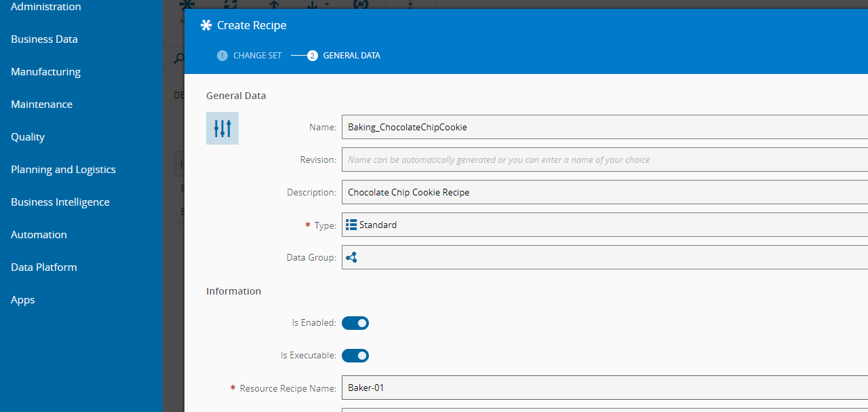Click the step 1 circle in wizard

(x=222, y=56)
